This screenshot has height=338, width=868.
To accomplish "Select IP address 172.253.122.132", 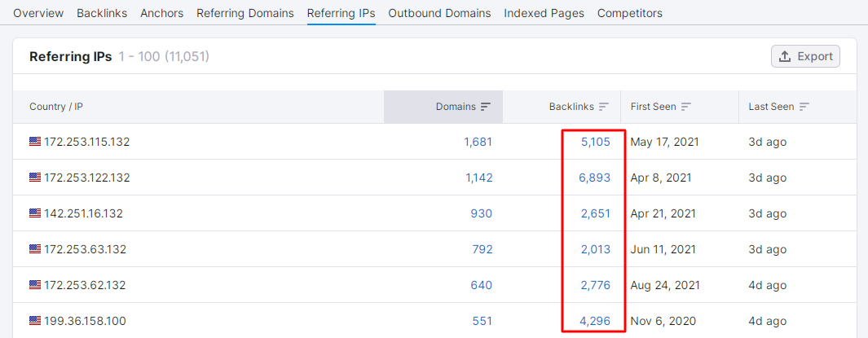I will [87, 178].
